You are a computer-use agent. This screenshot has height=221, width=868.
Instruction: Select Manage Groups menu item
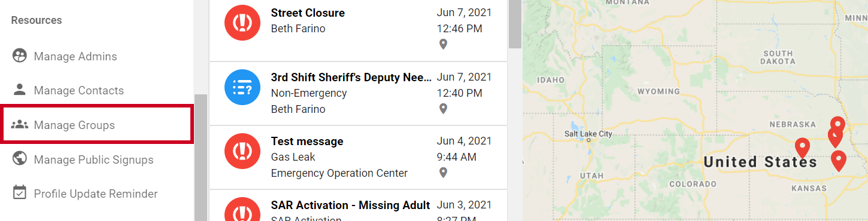[x=97, y=125]
